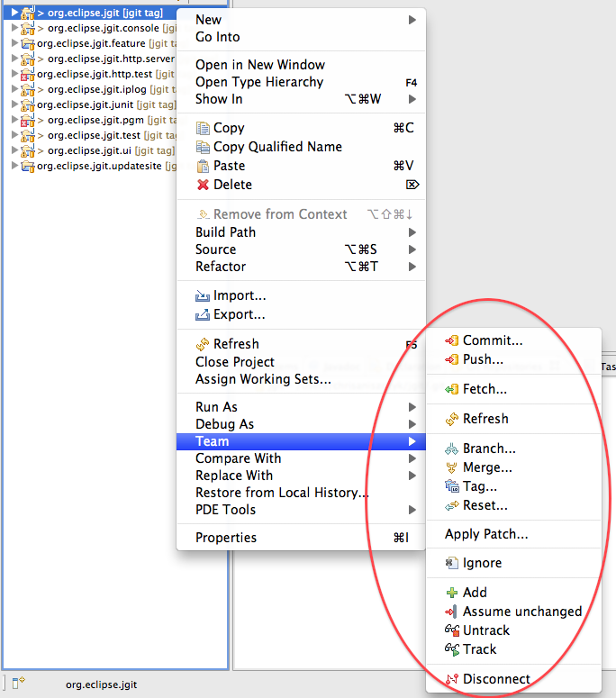Open the Show In submenu
Image resolution: width=616 pixels, height=698 pixels.
click(301, 99)
